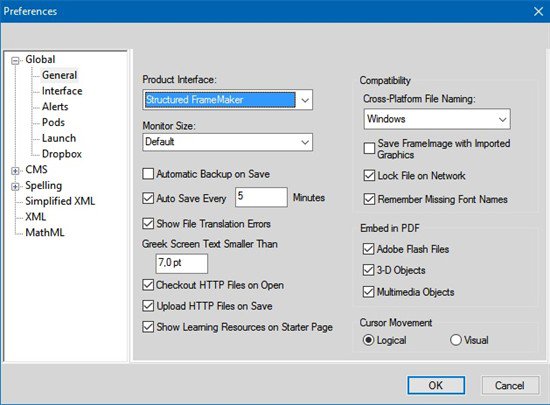Open the Monitor Size dropdown
The height and width of the screenshot is (405, 550).
click(227, 142)
